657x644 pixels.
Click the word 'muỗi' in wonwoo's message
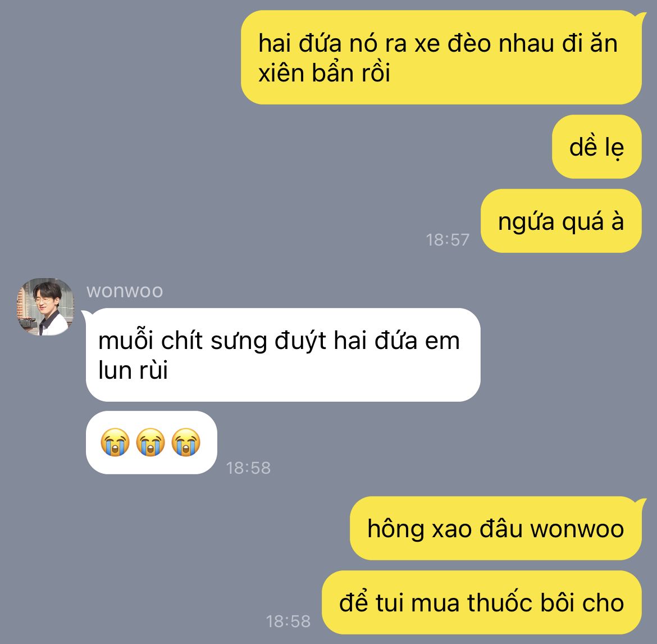click(x=126, y=340)
